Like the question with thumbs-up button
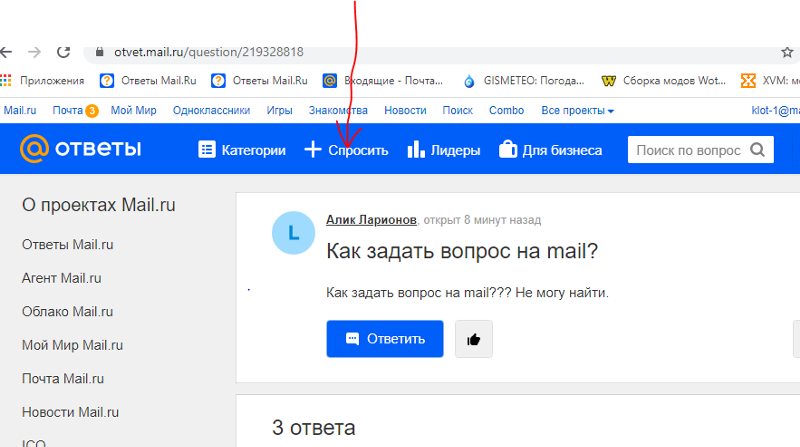800x447 pixels. 474,339
